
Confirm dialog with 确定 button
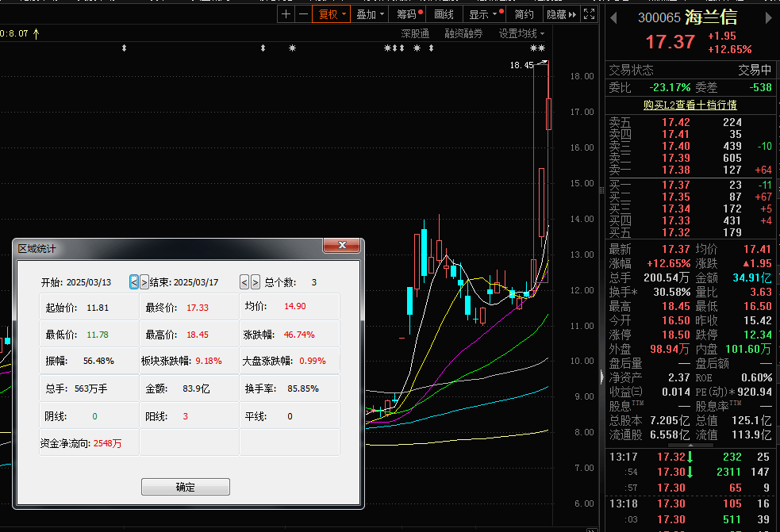[x=186, y=487]
